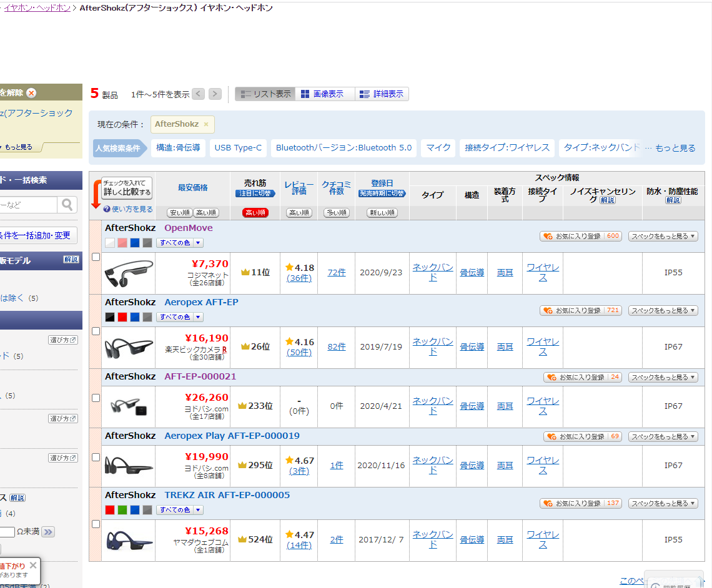Go to the next results page arrow
712x588 pixels.
(x=215, y=94)
